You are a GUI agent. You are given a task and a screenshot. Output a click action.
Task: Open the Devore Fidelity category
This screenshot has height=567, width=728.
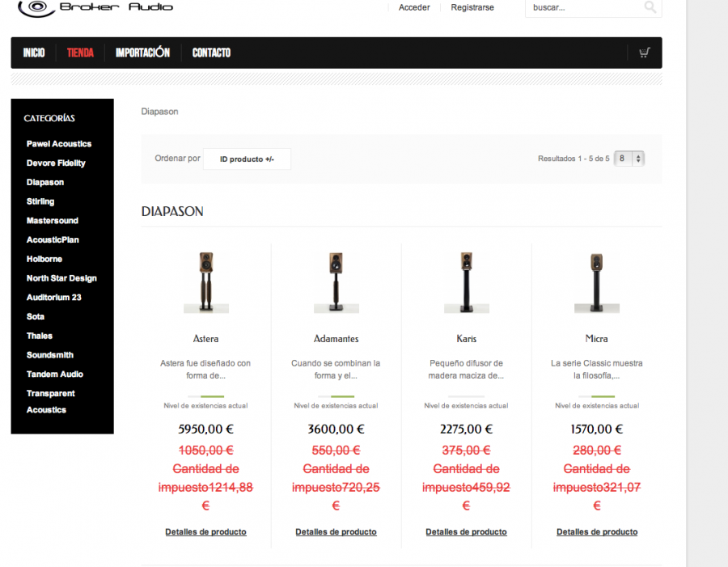click(x=56, y=163)
